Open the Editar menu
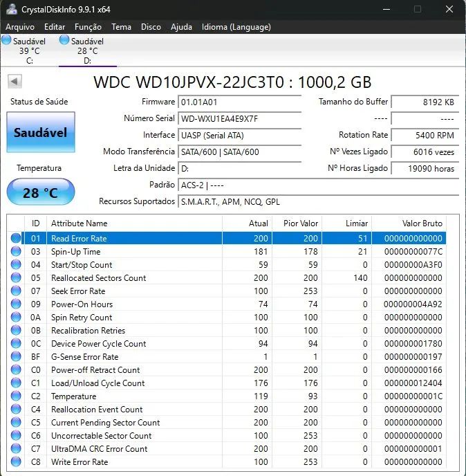Screen dimensions: 466x476 coord(55,27)
